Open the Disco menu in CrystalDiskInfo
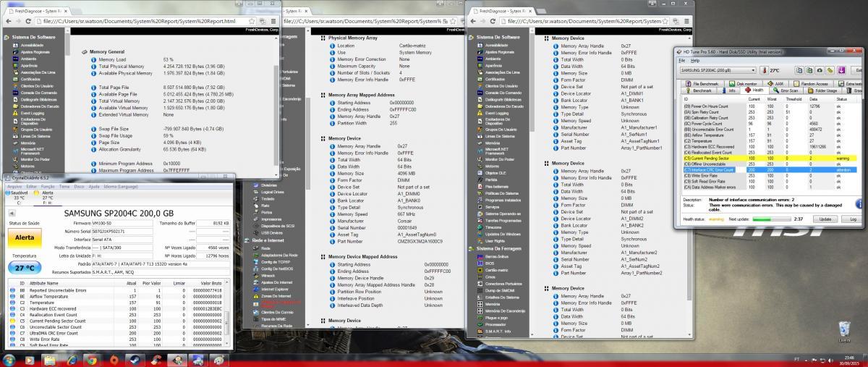Screen dimensions: 868x367 pos(79,187)
